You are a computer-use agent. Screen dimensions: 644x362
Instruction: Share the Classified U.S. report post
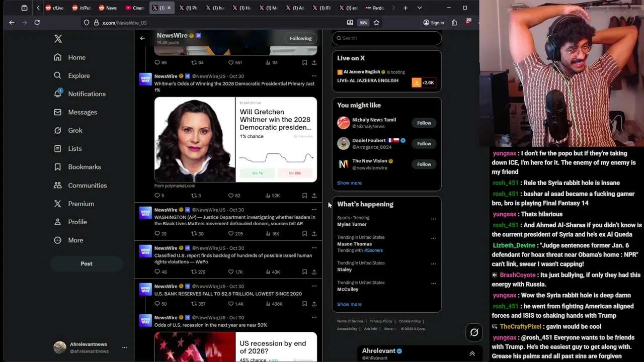coord(314,272)
